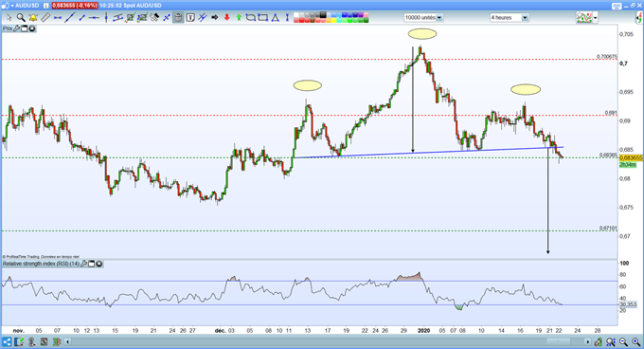Click the AUDUSD title text

27,6
